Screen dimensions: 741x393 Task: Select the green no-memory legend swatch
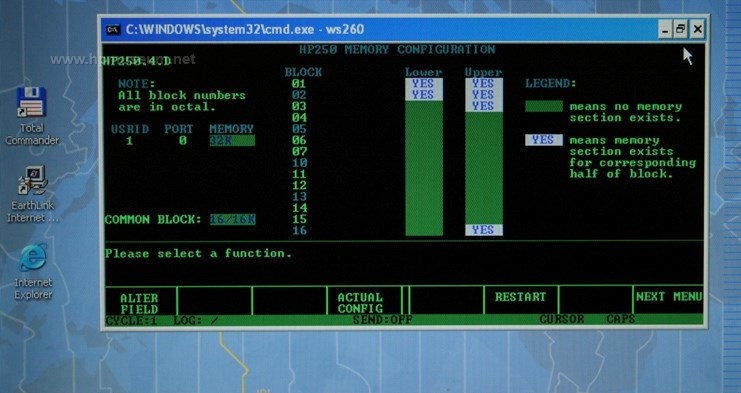coord(544,106)
